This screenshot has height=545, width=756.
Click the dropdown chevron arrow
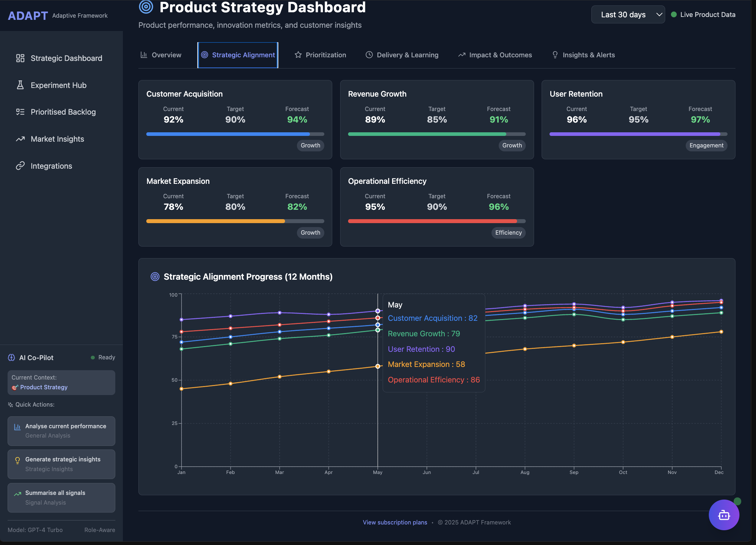[659, 15]
